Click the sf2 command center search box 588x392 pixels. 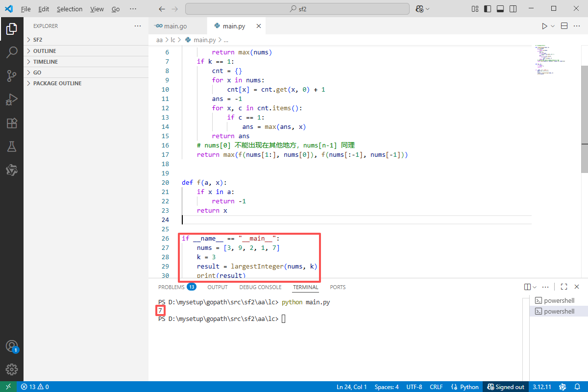click(x=297, y=9)
